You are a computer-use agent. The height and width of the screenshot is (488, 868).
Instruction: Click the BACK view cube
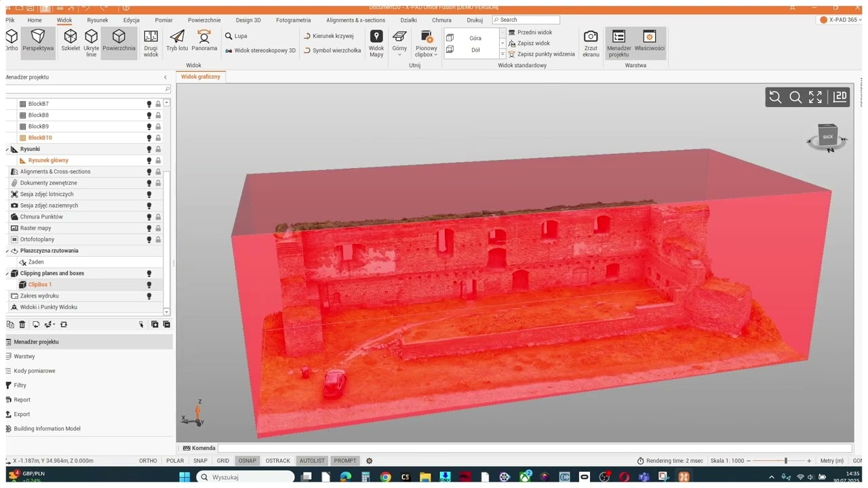click(828, 137)
